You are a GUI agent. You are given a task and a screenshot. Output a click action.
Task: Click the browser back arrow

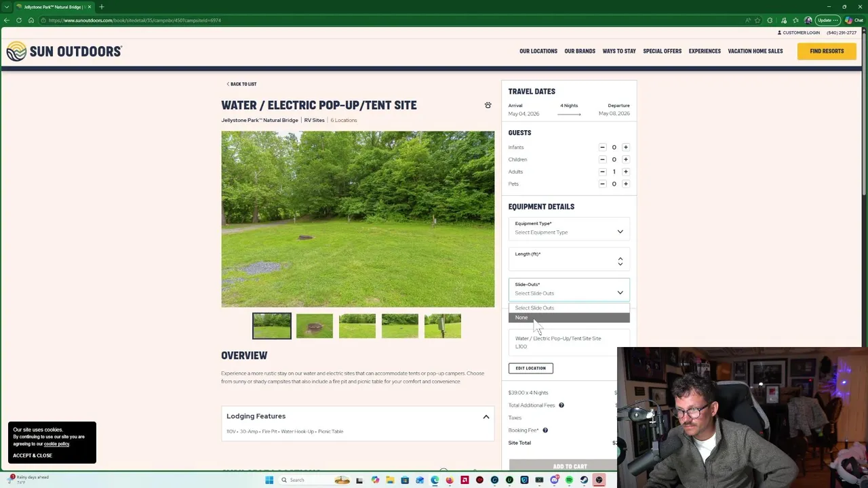pyautogui.click(x=7, y=20)
